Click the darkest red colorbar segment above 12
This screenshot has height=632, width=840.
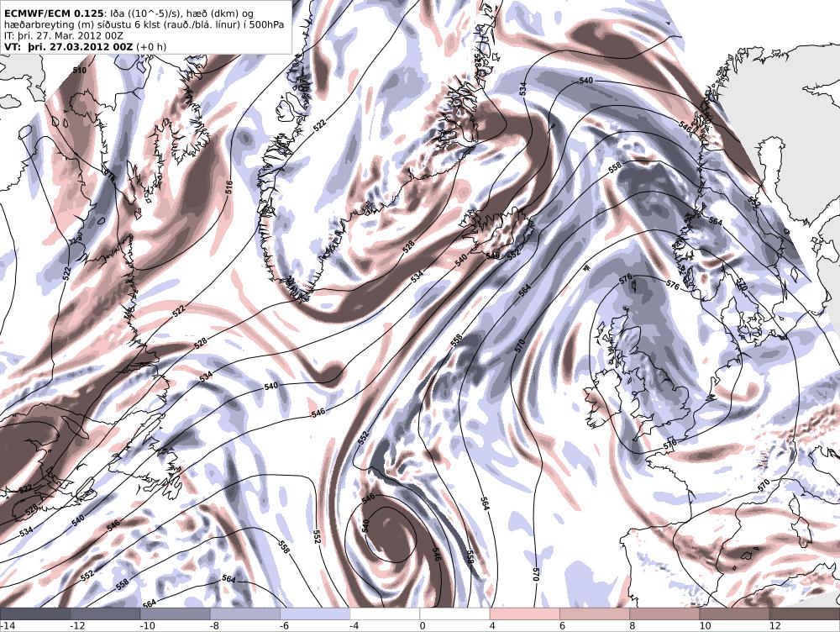point(805,614)
